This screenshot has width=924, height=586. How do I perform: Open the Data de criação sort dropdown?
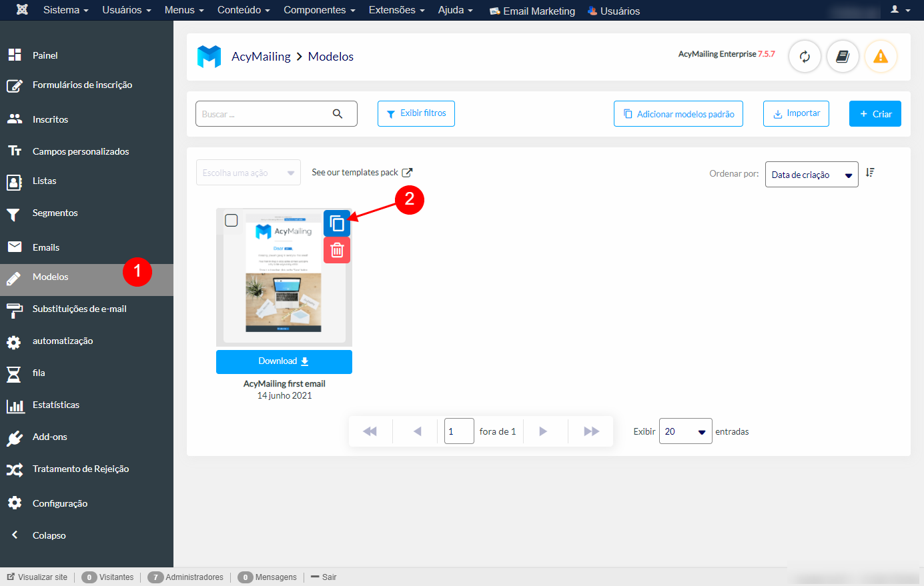click(x=811, y=174)
